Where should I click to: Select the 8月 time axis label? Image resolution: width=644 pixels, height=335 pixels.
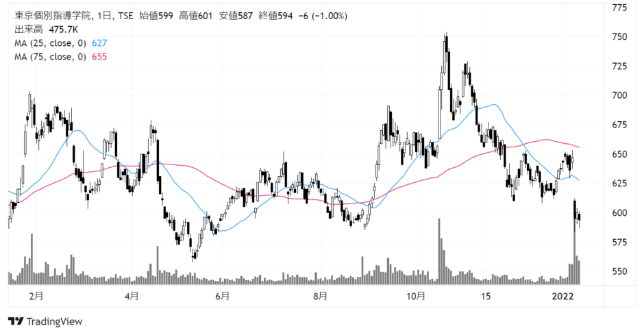(x=320, y=296)
